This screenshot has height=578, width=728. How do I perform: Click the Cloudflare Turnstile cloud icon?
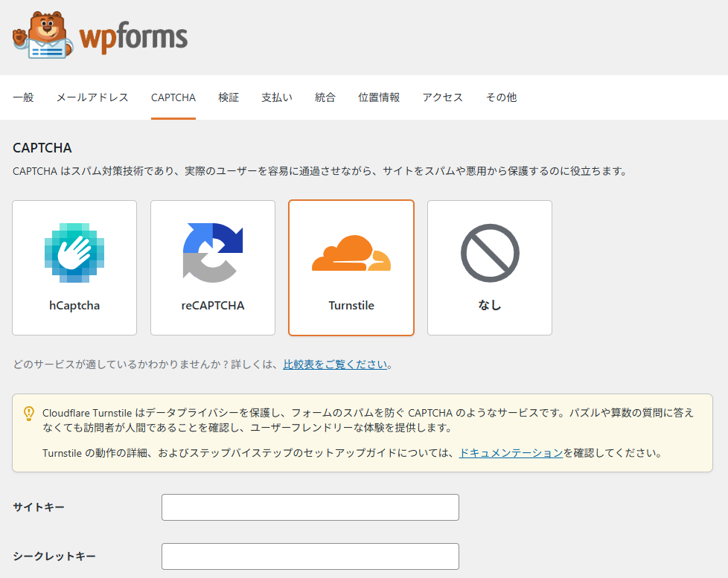point(351,253)
